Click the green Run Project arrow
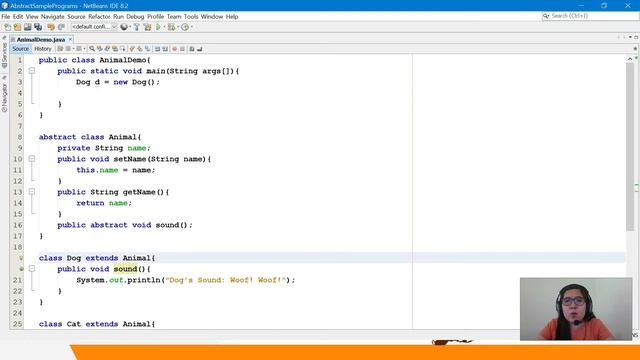 click(x=158, y=27)
